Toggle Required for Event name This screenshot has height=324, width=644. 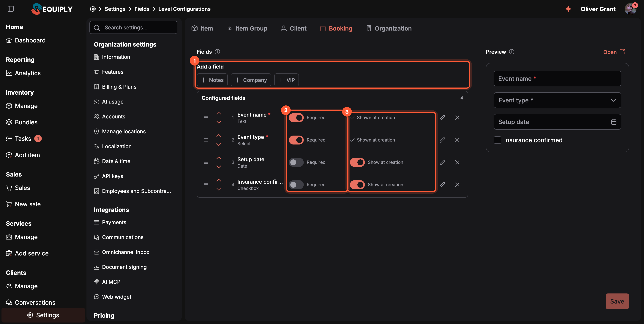point(296,118)
